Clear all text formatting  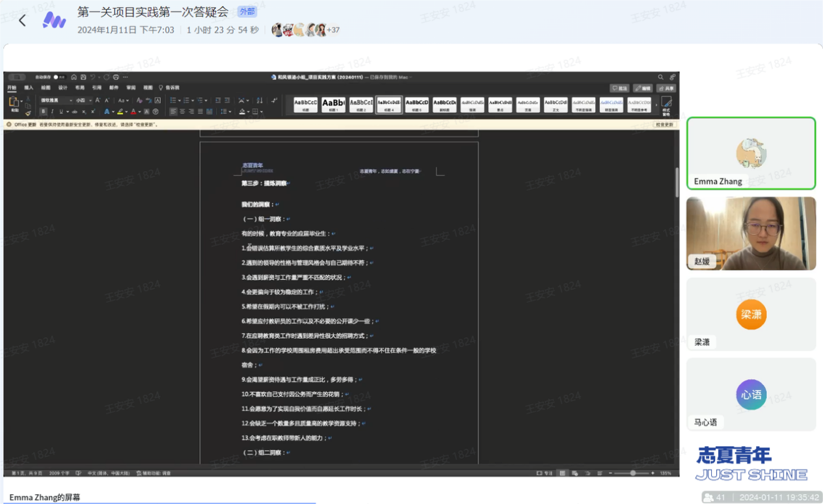pos(140,100)
